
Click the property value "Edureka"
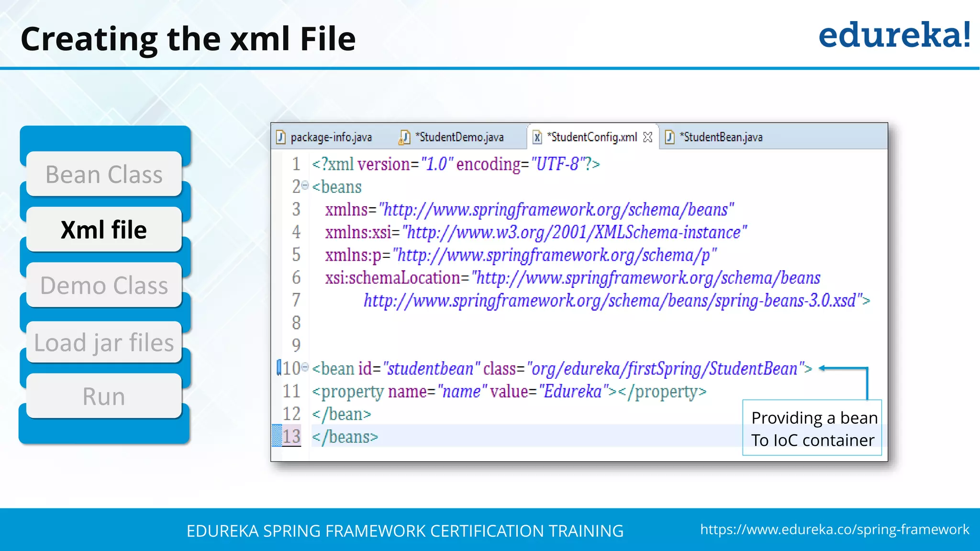(573, 391)
